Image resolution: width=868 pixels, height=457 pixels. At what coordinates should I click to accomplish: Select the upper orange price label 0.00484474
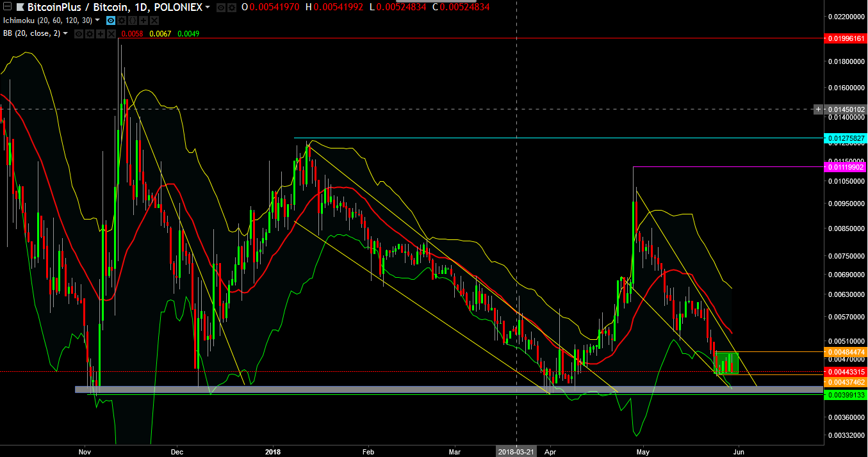[846, 352]
